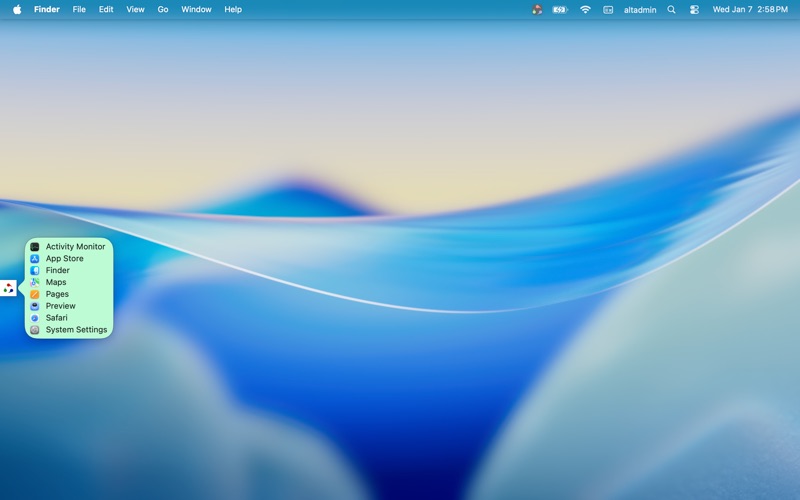This screenshot has height=500, width=800.
Task: Select the 'App Store' label
Action: coord(65,259)
